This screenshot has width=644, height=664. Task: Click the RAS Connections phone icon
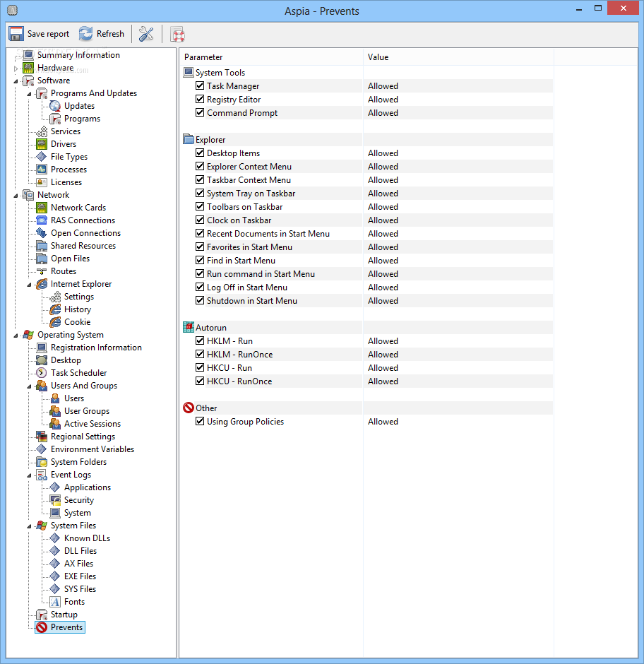[x=42, y=220]
